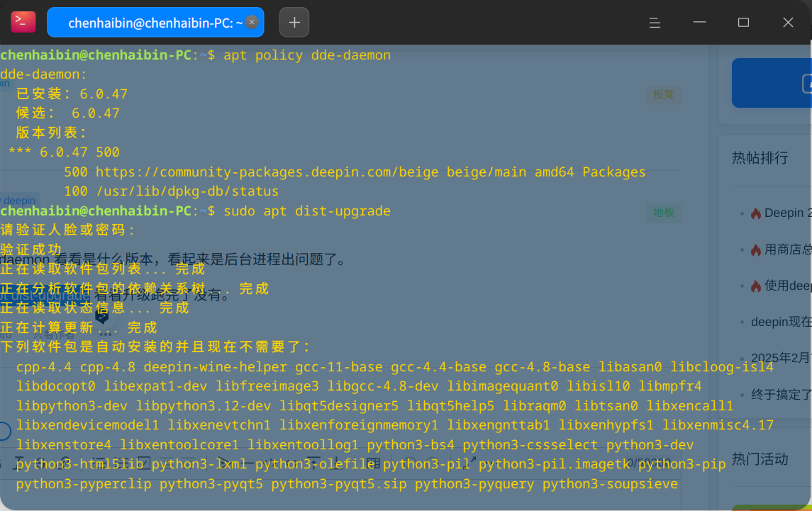The height and width of the screenshot is (511, 812).
Task: Minimize the terminal window
Action: pyautogui.click(x=700, y=22)
